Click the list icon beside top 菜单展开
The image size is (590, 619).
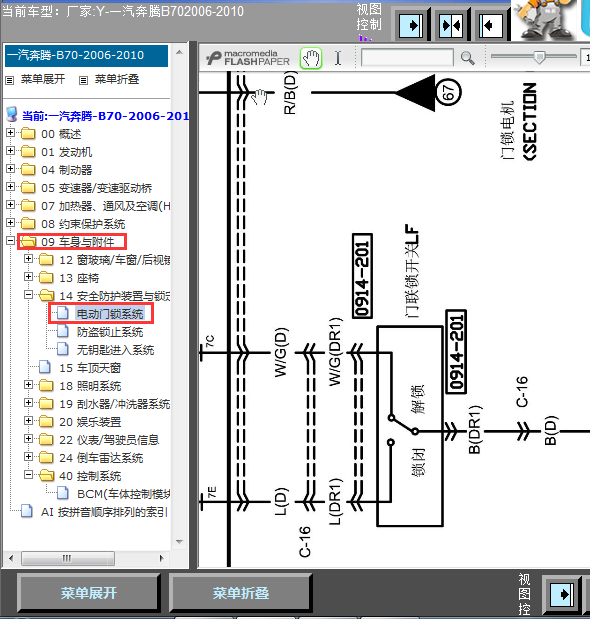coord(9,81)
